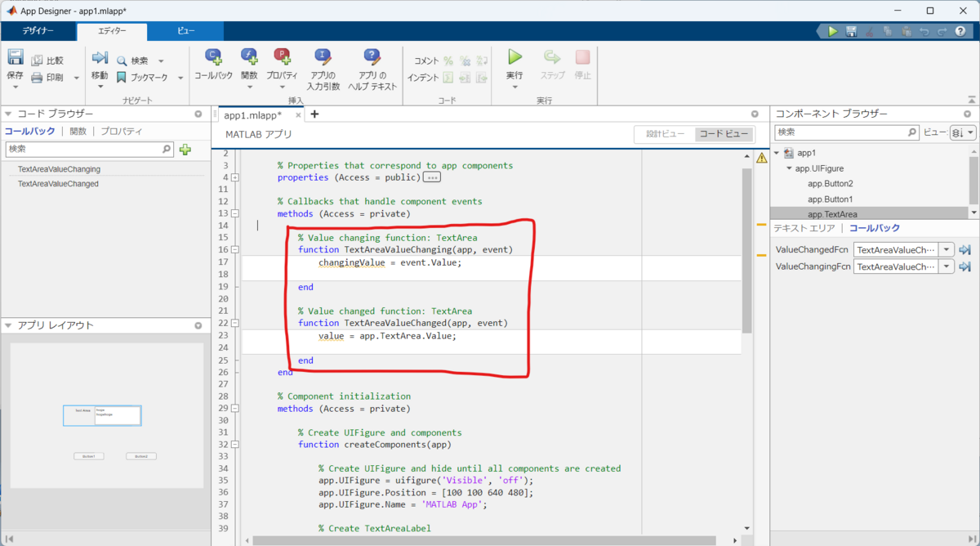Go to ValueChangedFcn callback arrow icon
This screenshot has width=980, height=546.
(964, 250)
